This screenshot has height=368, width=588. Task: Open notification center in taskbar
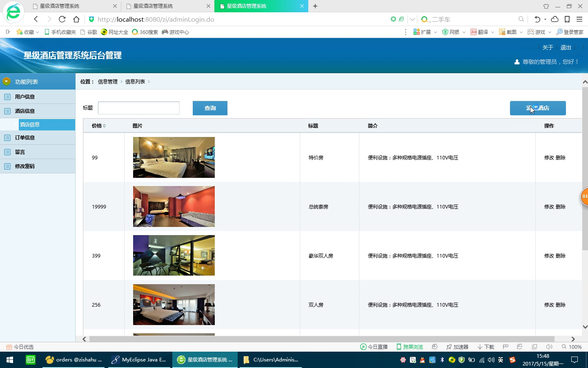(575, 360)
